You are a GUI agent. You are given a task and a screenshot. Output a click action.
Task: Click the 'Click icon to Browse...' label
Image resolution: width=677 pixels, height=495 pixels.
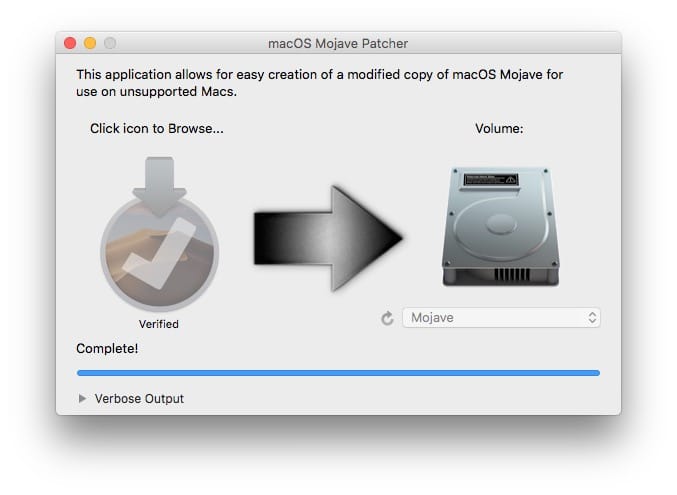pyautogui.click(x=157, y=129)
